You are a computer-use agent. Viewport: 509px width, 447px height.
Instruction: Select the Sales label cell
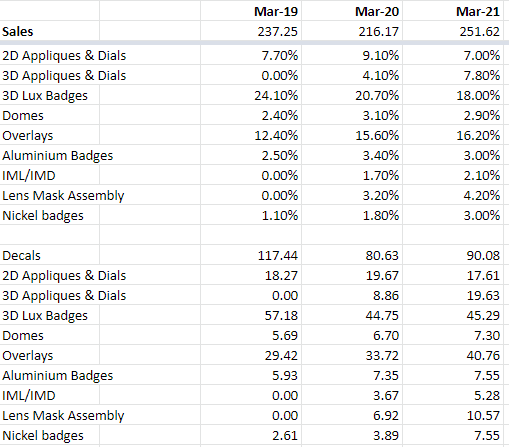[50, 31]
